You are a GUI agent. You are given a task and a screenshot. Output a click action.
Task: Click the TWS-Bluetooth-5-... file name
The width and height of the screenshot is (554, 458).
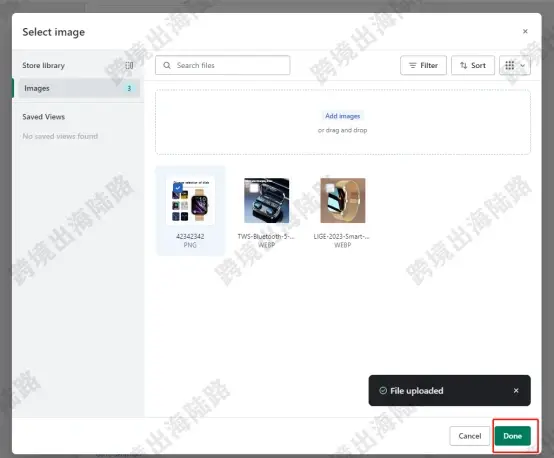click(266, 236)
